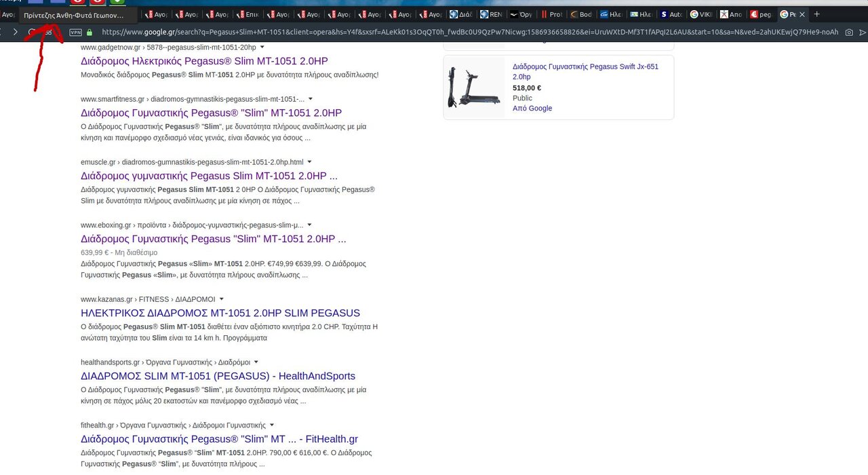This screenshot has height=475, width=868.
Task: Switch to the 'Διαδ' tab
Action: click(460, 14)
